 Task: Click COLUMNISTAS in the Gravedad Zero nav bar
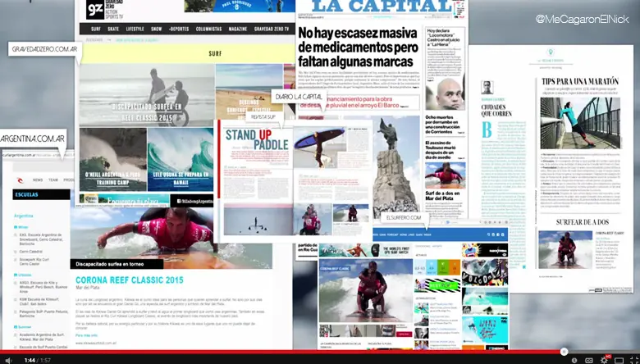point(208,29)
